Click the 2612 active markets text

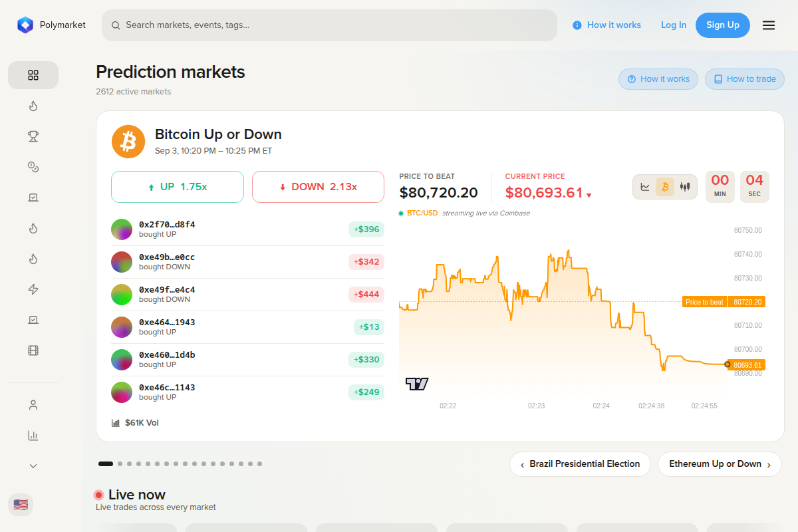tap(133, 92)
